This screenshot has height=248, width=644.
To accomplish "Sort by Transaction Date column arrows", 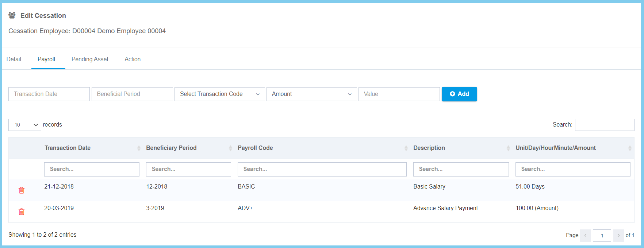I will 139,148.
